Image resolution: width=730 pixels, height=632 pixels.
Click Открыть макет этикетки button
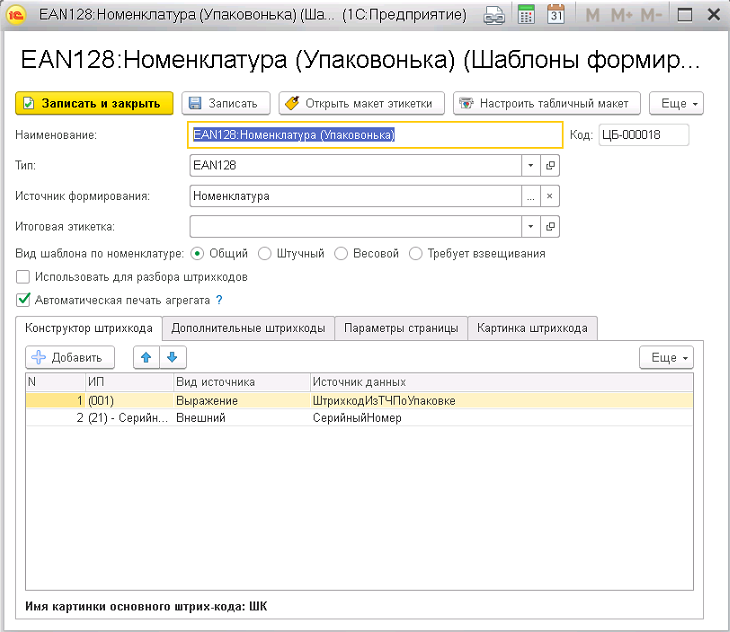[362, 103]
